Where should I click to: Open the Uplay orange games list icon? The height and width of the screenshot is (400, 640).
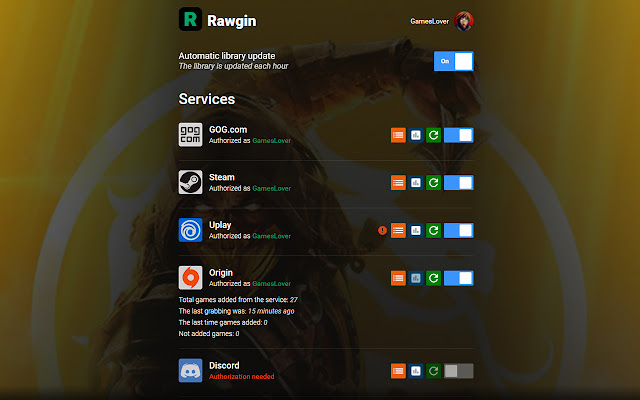[x=398, y=230]
